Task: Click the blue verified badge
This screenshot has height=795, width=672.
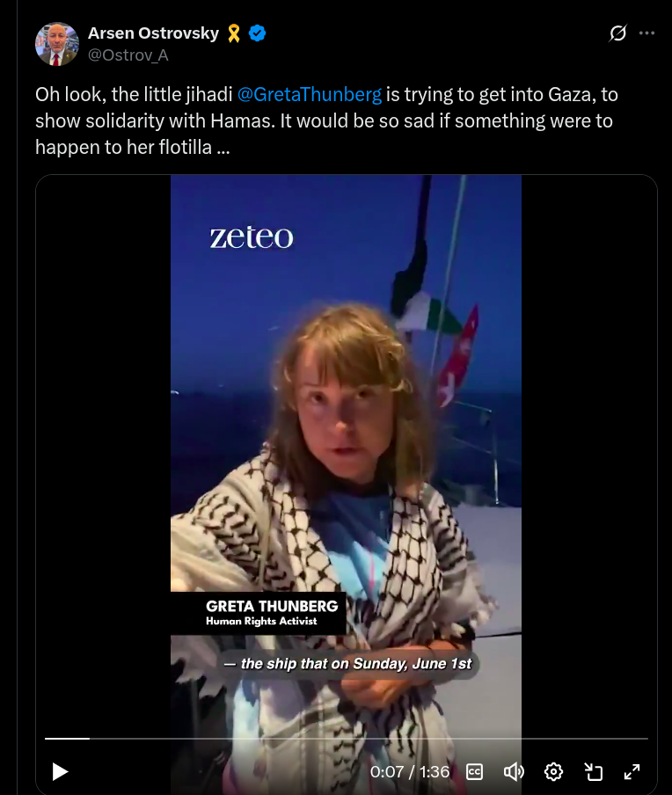Action: click(258, 33)
